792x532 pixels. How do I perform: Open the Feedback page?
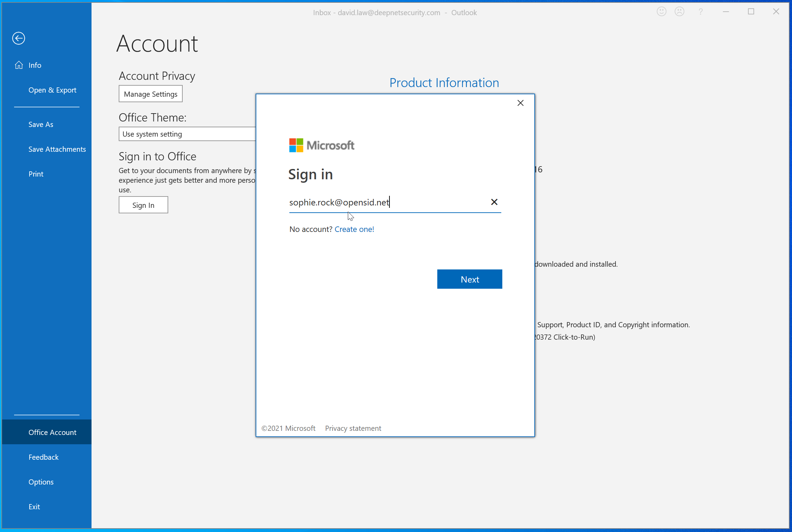point(43,457)
